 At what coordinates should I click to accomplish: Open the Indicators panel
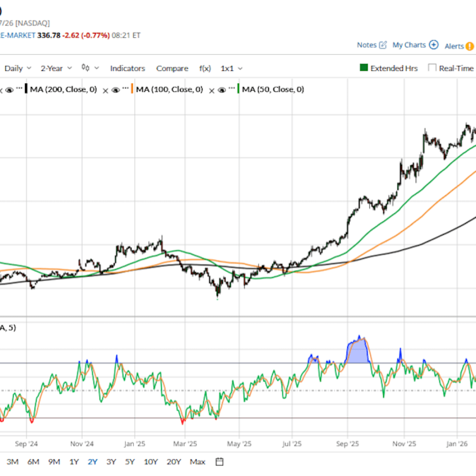[127, 68]
